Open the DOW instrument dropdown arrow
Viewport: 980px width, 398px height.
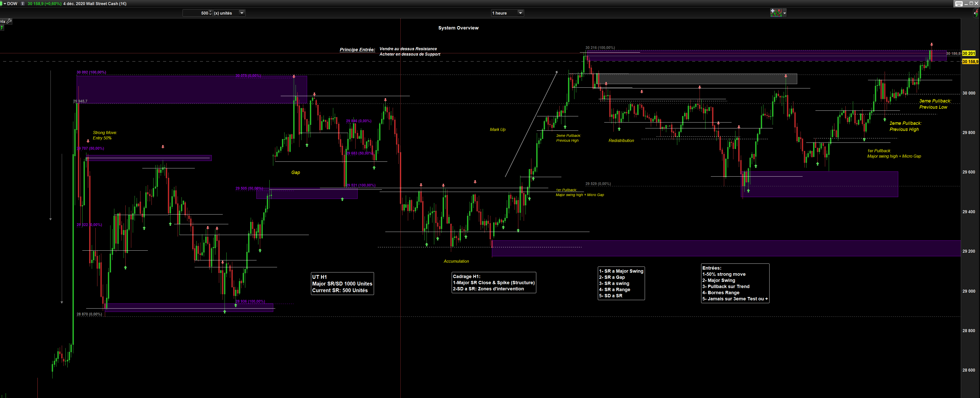5,3
